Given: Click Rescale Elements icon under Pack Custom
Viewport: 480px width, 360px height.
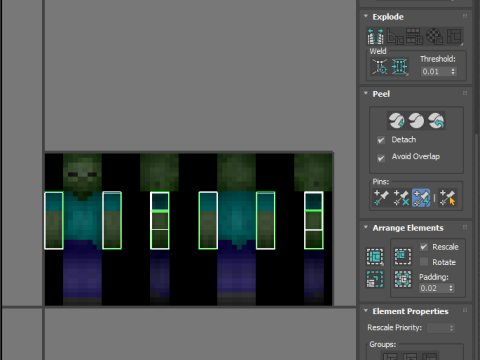Looking at the screenshot, I should pos(375,279).
